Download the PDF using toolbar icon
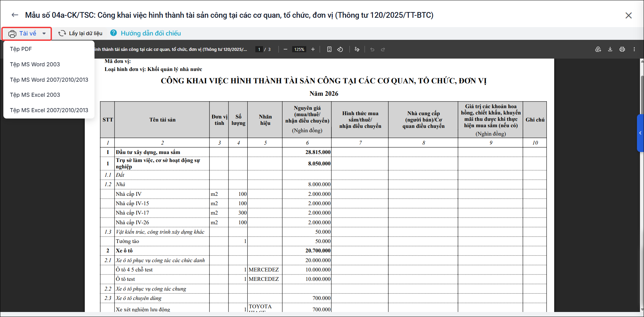 coord(610,49)
